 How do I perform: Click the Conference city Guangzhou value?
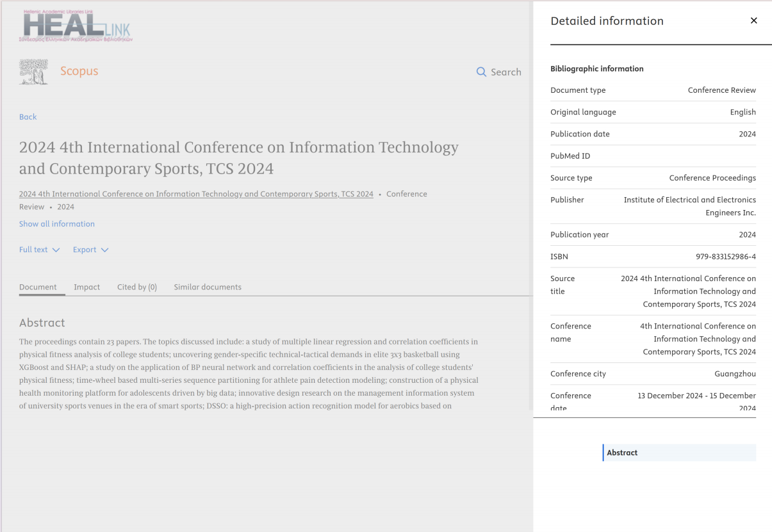coord(735,374)
